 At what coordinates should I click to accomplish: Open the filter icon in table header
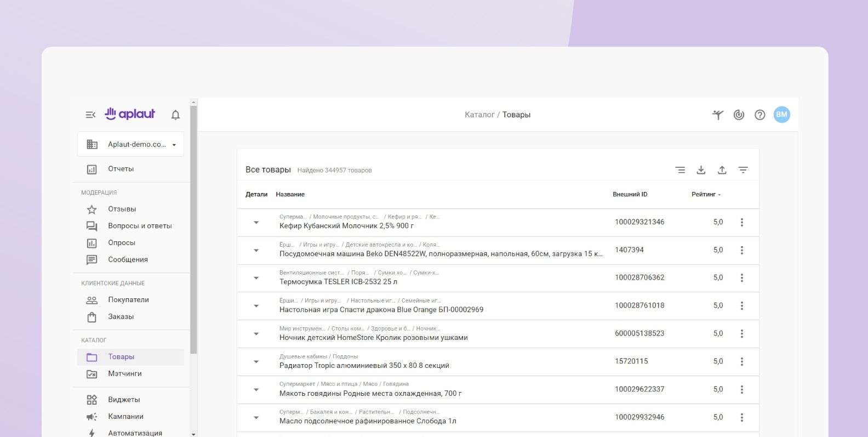coord(743,170)
